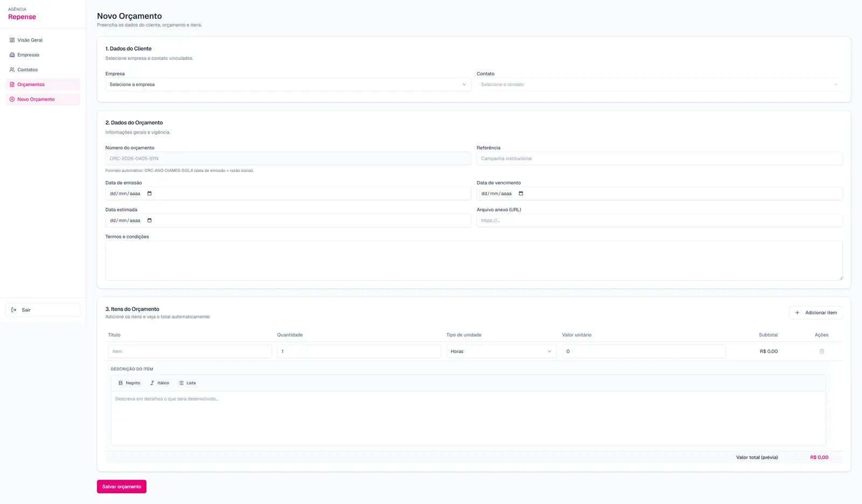
Task: Open calendar picker for Data de vencimento
Action: [x=521, y=193]
